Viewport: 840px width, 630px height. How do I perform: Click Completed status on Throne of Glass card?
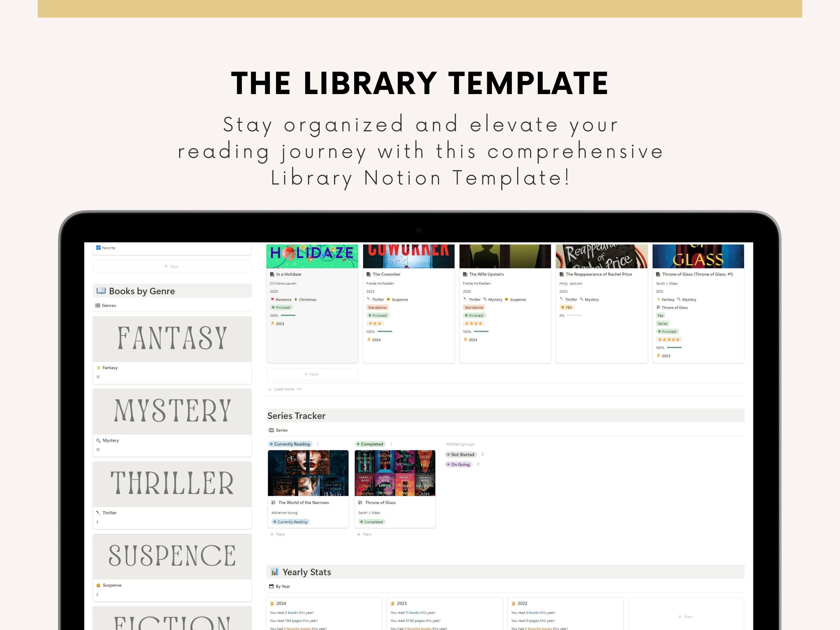click(x=372, y=522)
